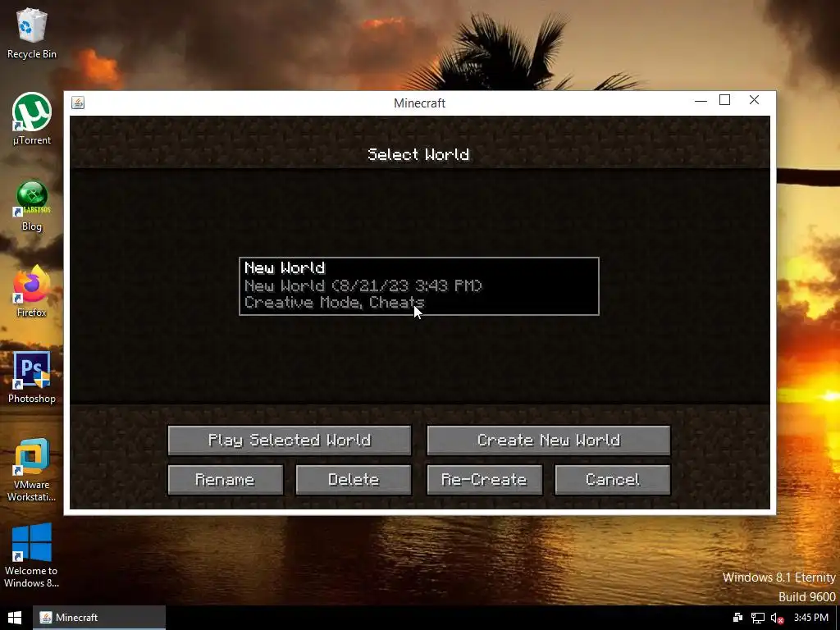
Task: Click the world date line 8/21/23 3:43 PM
Action: (363, 285)
